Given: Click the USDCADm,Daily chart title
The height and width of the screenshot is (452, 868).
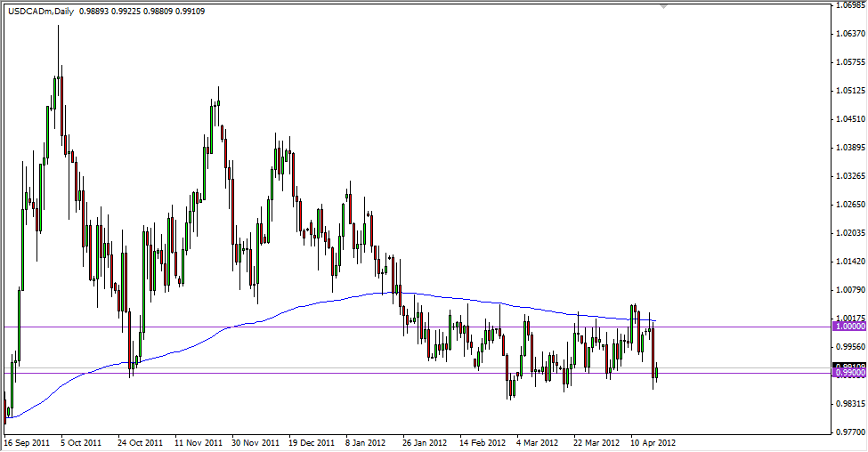Looking at the screenshot, I should pyautogui.click(x=39, y=12).
